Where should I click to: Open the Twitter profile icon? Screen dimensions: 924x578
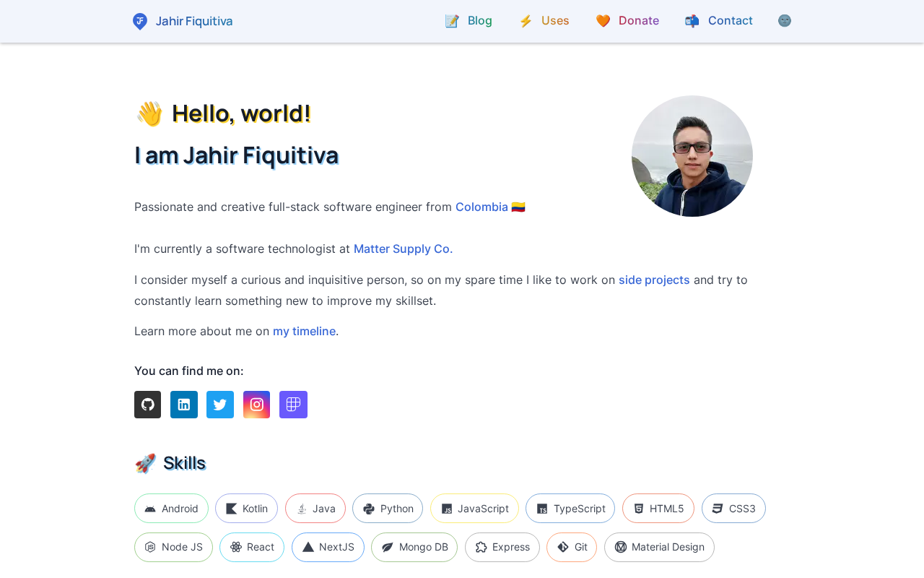click(220, 405)
